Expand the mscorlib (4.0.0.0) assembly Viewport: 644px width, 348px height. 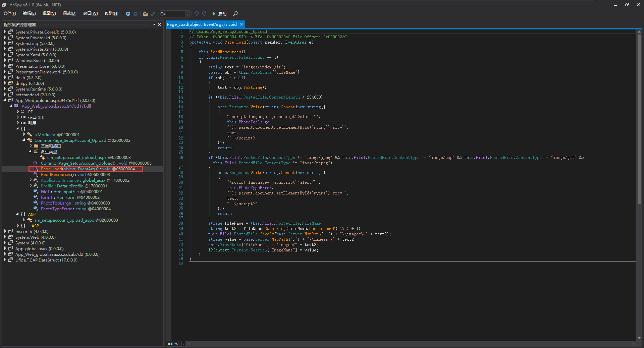[5, 231]
